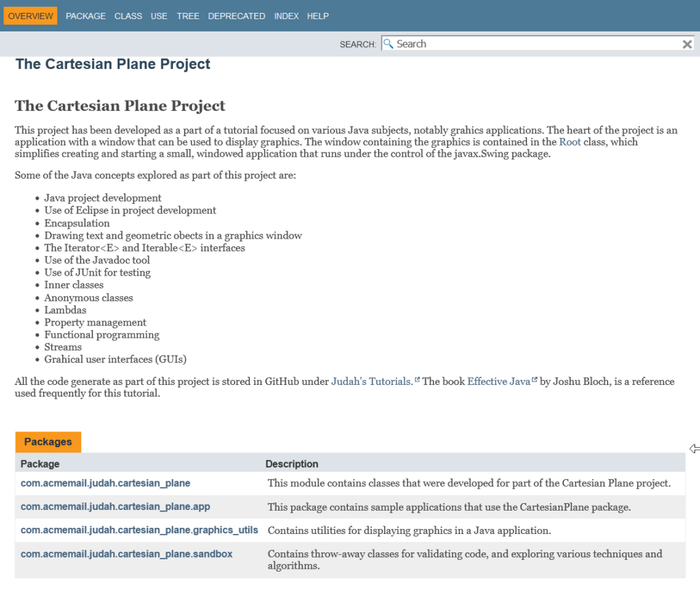Viewport: 700px width, 590px height.
Task: Open com.acmemail.judah.cartesian_plane package
Action: point(105,483)
